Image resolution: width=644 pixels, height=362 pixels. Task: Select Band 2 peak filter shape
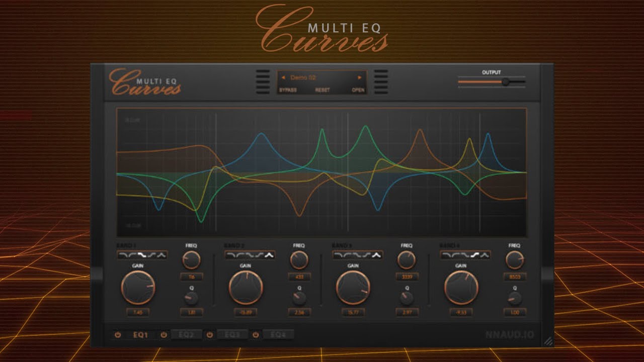269,255
